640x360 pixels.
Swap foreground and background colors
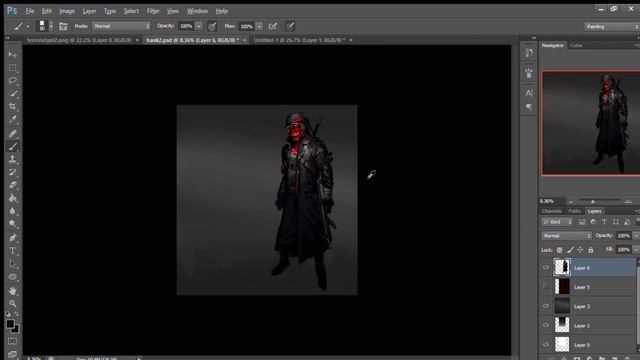pos(17,314)
